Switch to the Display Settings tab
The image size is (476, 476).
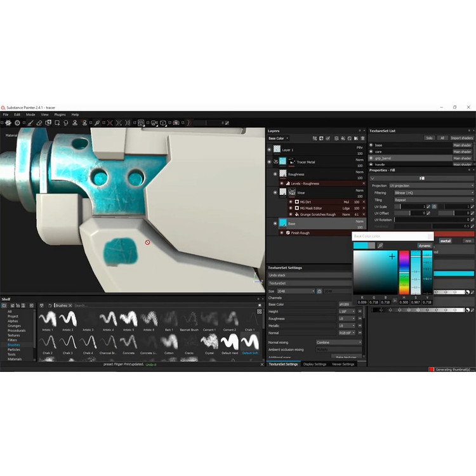coord(314,364)
